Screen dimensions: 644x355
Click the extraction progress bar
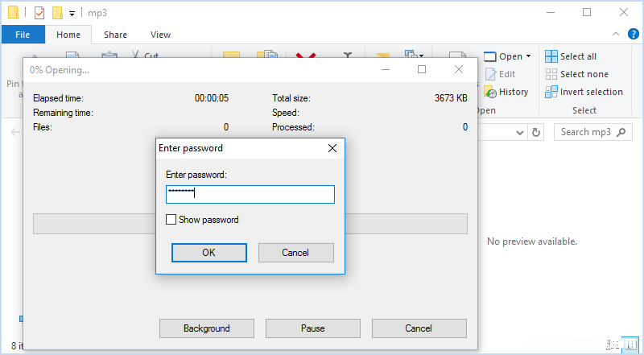click(250, 224)
